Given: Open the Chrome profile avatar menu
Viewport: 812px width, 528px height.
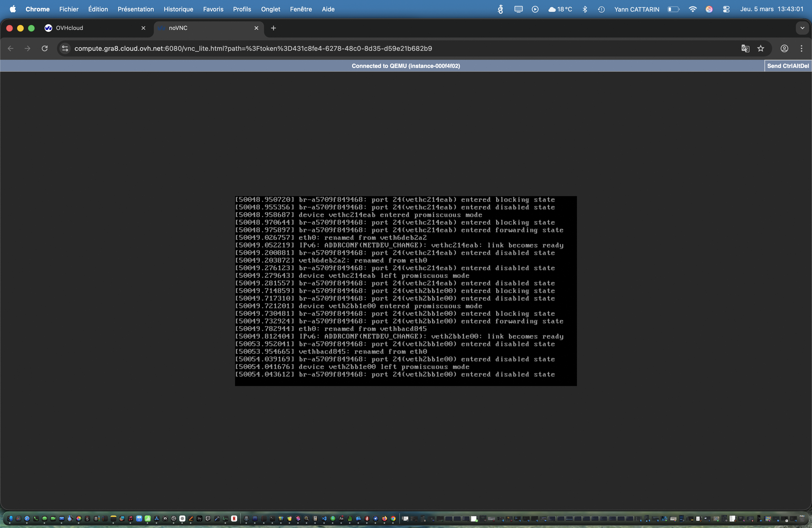Looking at the screenshot, I should 784,48.
